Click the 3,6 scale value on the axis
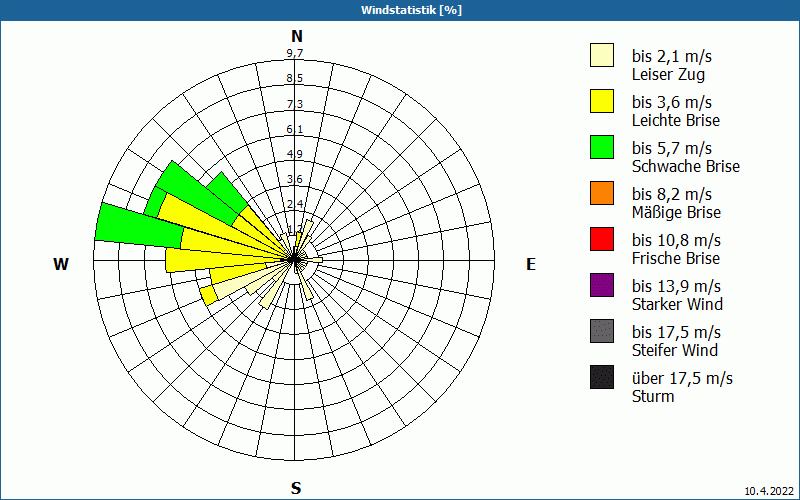Screen dimensions: 800x500 pyautogui.click(x=295, y=179)
